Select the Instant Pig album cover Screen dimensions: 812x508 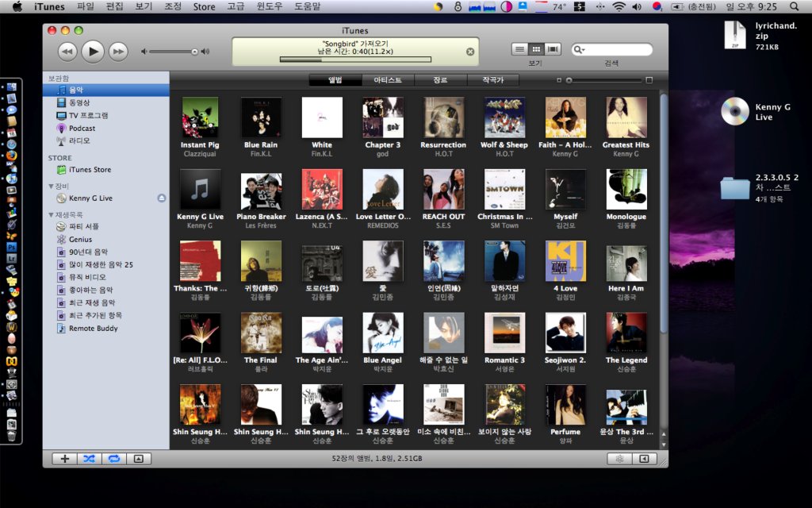(201, 117)
